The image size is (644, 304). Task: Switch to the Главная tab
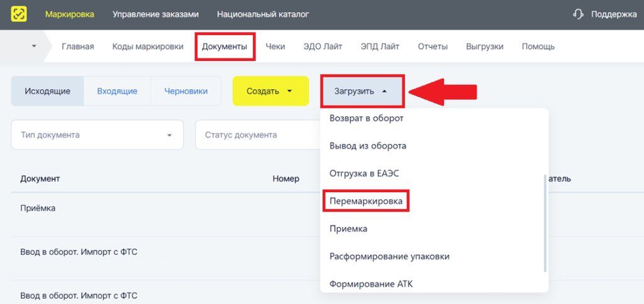click(78, 46)
